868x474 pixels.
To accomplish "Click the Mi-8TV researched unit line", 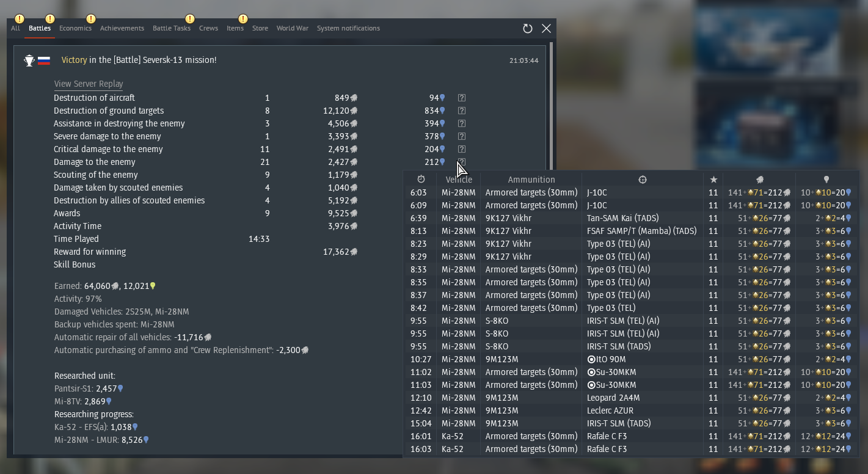I will (83, 401).
